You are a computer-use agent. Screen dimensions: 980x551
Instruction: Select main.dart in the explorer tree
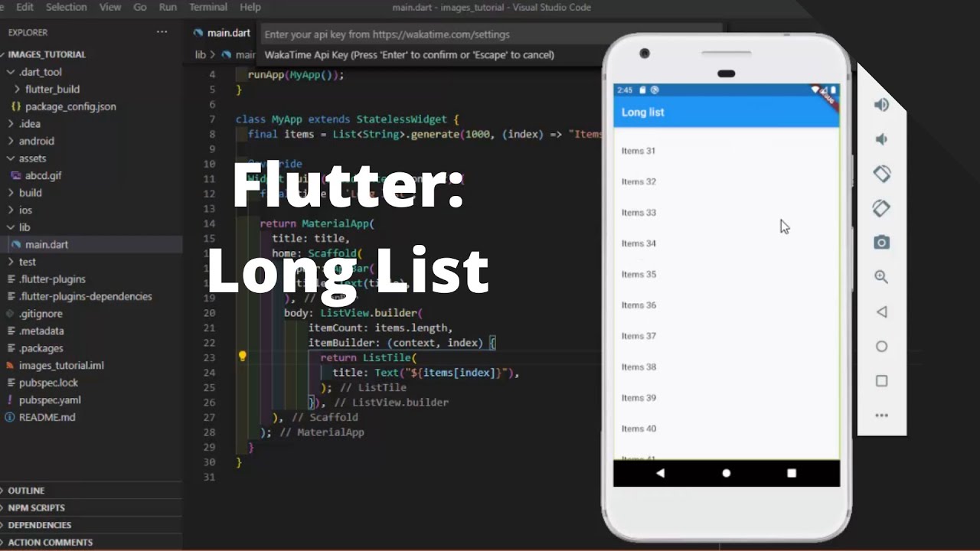tap(91, 245)
